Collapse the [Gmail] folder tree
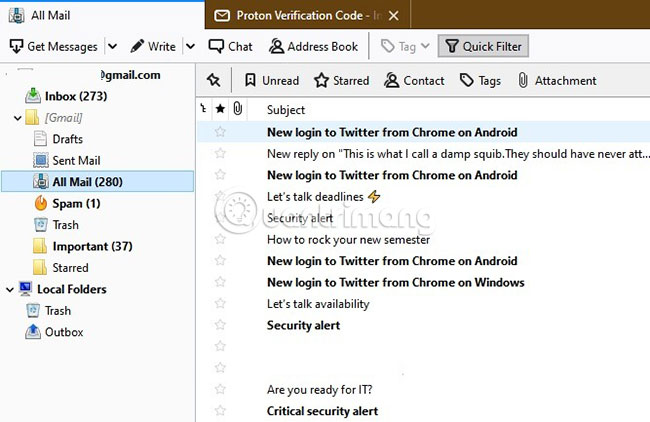Image resolution: width=650 pixels, height=422 pixels. (x=17, y=118)
